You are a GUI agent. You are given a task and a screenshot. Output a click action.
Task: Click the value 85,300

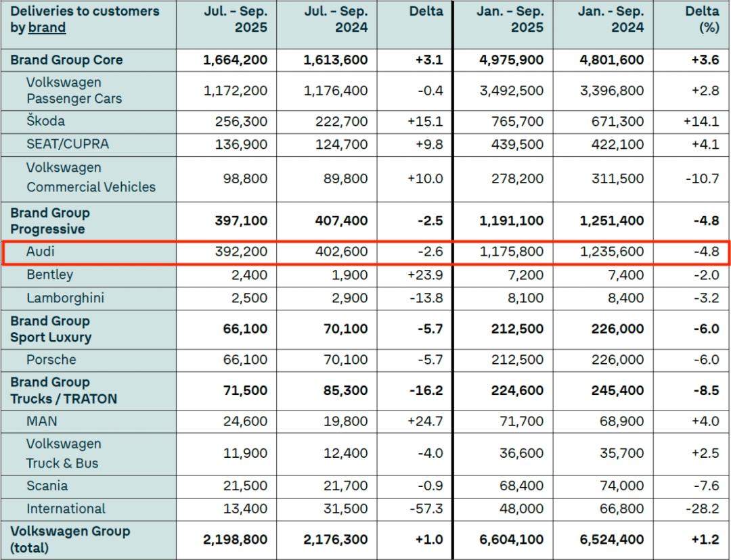coord(345,391)
